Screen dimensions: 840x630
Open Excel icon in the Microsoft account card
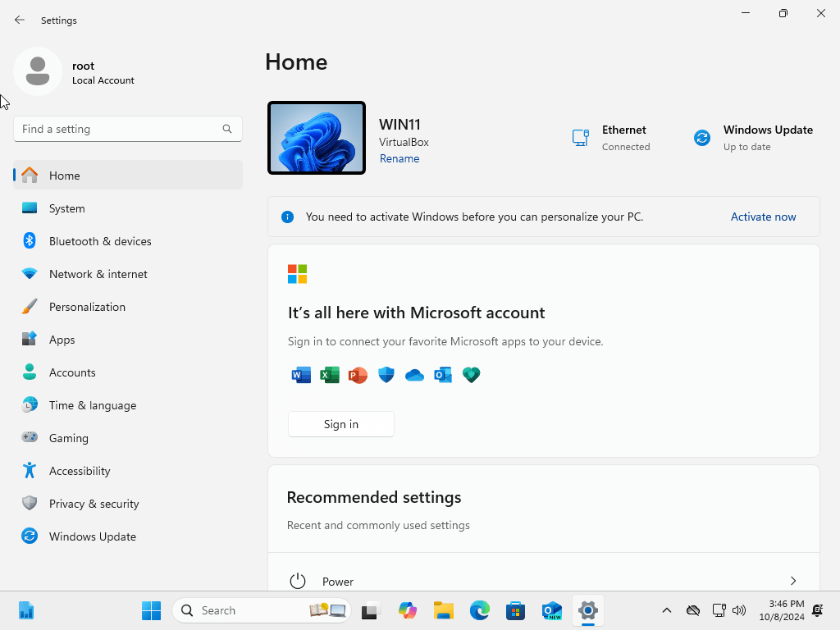330,375
